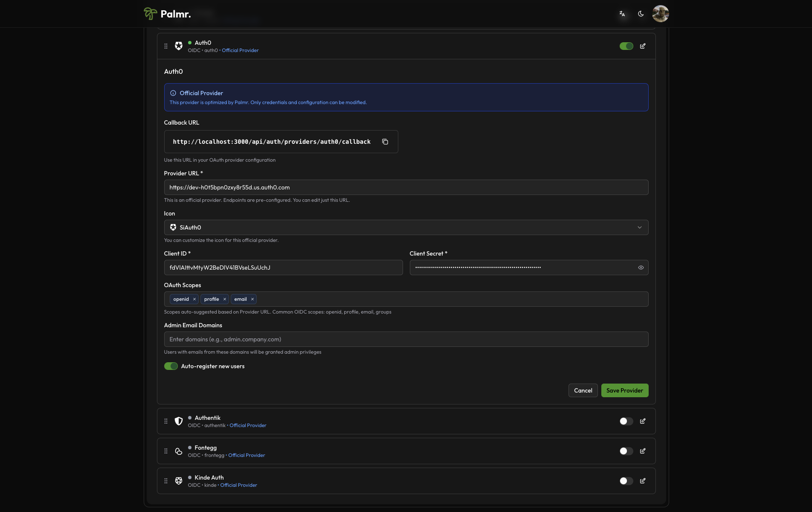Toggle Auto-register new users switch
This screenshot has width=812, height=512.
click(x=171, y=366)
